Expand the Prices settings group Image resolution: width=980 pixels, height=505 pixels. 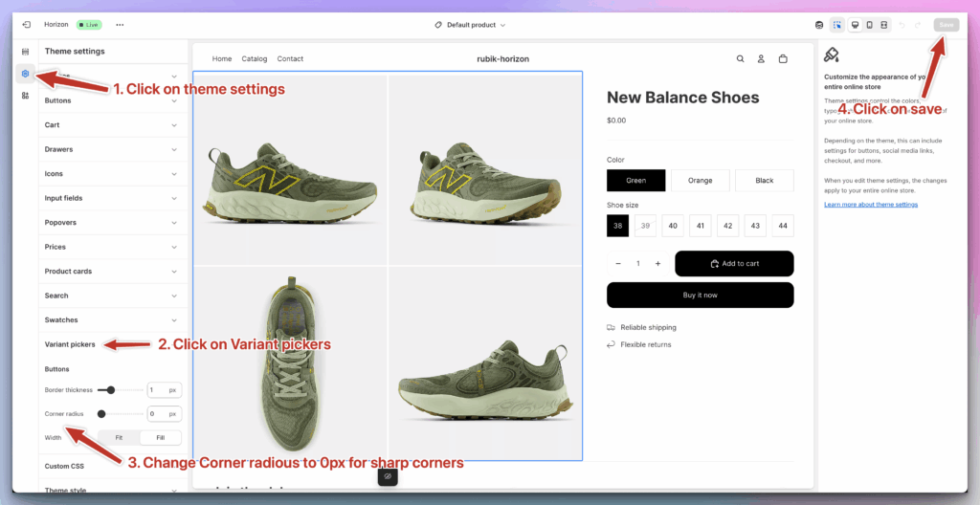(113, 247)
